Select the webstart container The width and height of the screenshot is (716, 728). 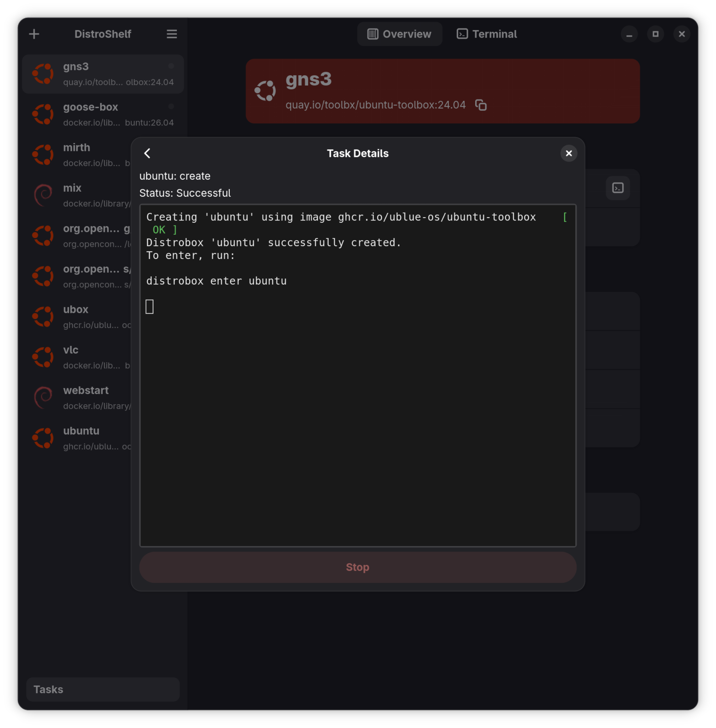[77, 398]
